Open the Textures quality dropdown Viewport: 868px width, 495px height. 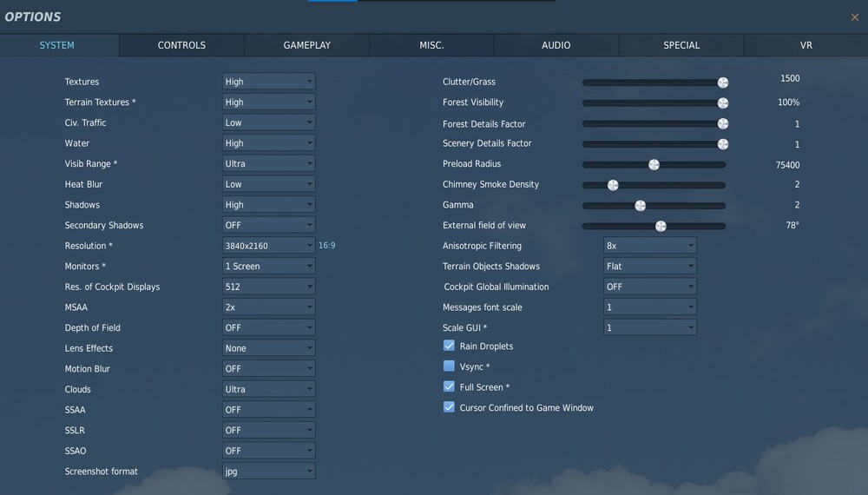[x=269, y=82]
